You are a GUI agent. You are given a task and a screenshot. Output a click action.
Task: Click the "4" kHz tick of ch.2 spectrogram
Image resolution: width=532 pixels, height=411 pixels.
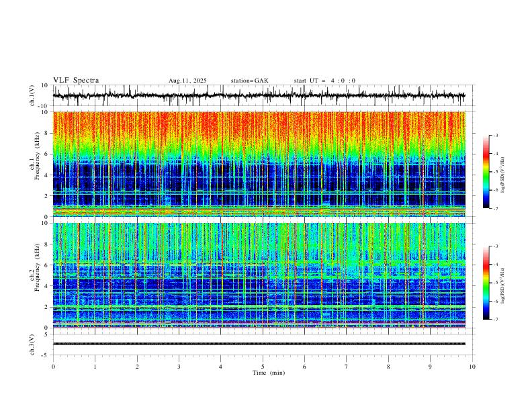point(46,286)
